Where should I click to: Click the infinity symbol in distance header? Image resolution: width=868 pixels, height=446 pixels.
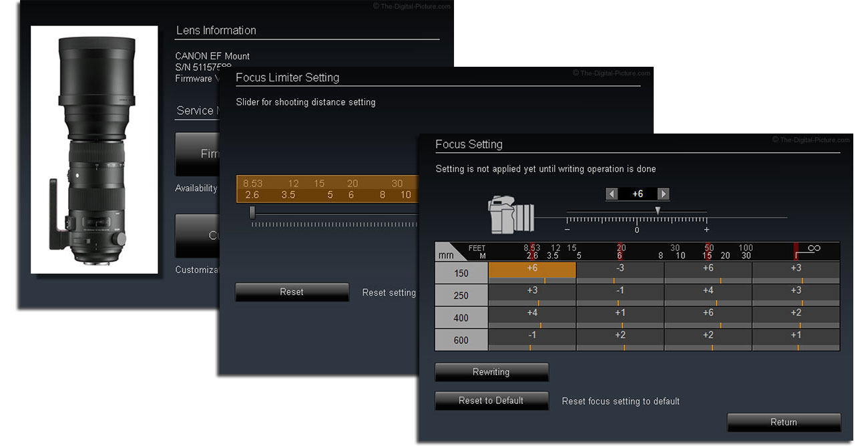click(813, 248)
